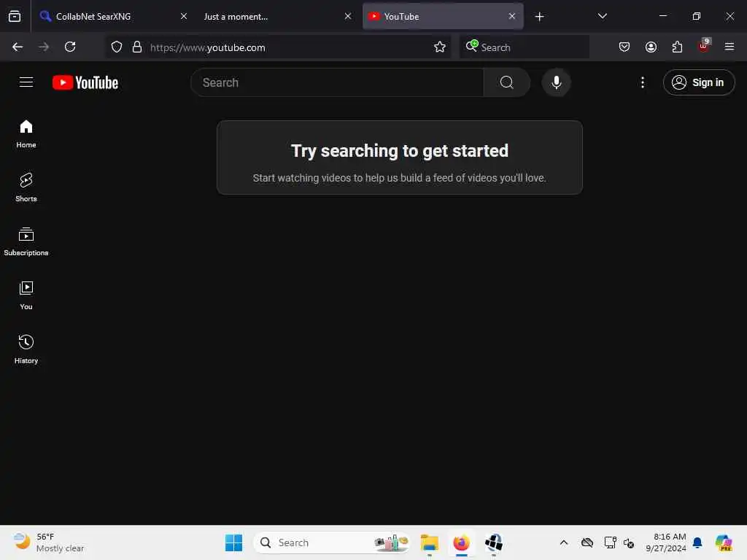This screenshot has width=747, height=560.
Task: Click the YouTube search magnifier button
Action: click(x=506, y=82)
